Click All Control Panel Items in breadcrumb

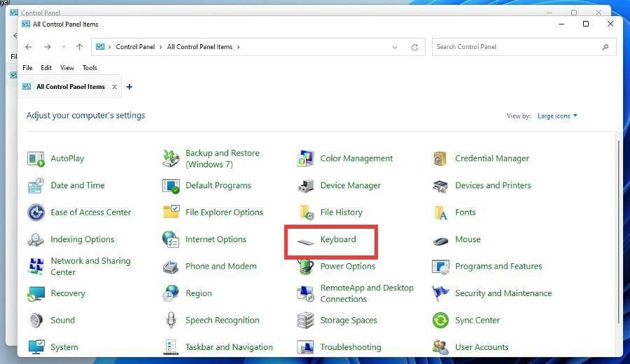coord(199,47)
